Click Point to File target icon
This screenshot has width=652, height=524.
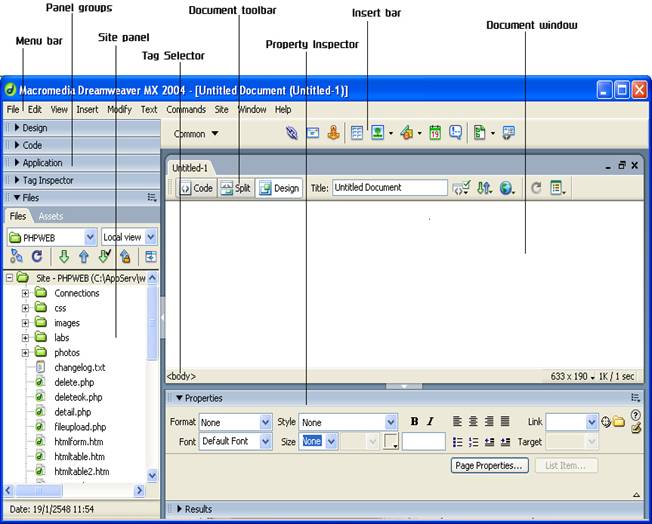(606, 422)
